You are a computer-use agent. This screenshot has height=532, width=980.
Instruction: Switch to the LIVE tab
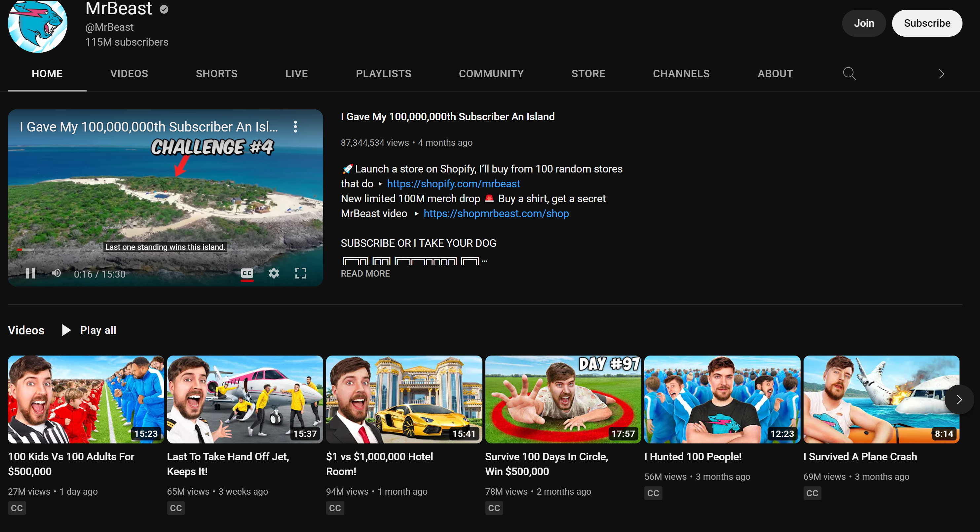pos(297,74)
